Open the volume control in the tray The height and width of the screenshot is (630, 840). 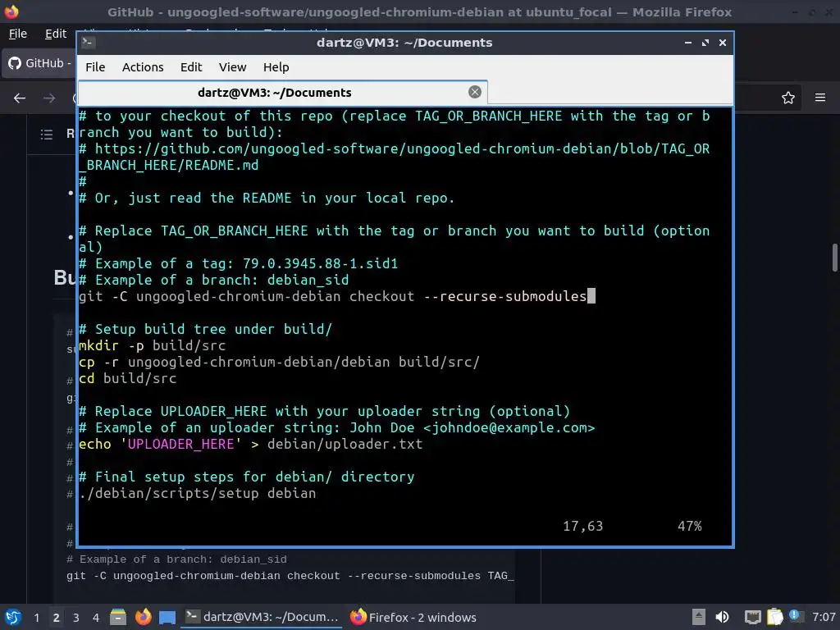pos(723,617)
